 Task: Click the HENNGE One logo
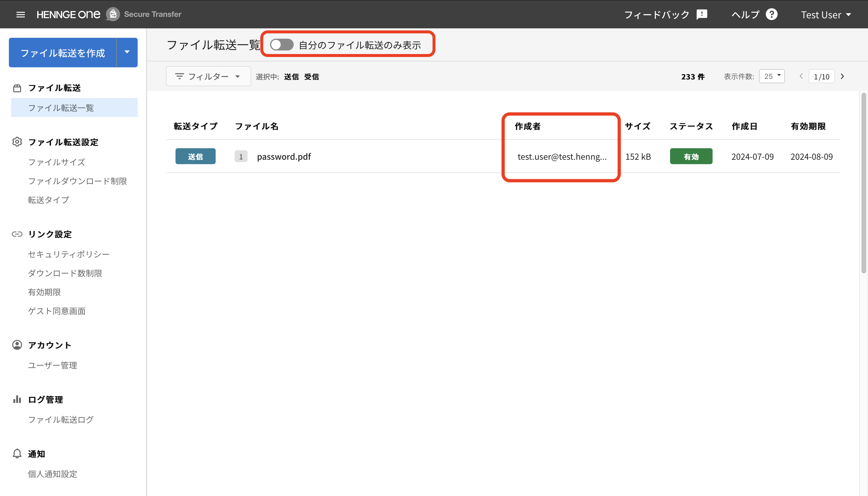pos(69,14)
